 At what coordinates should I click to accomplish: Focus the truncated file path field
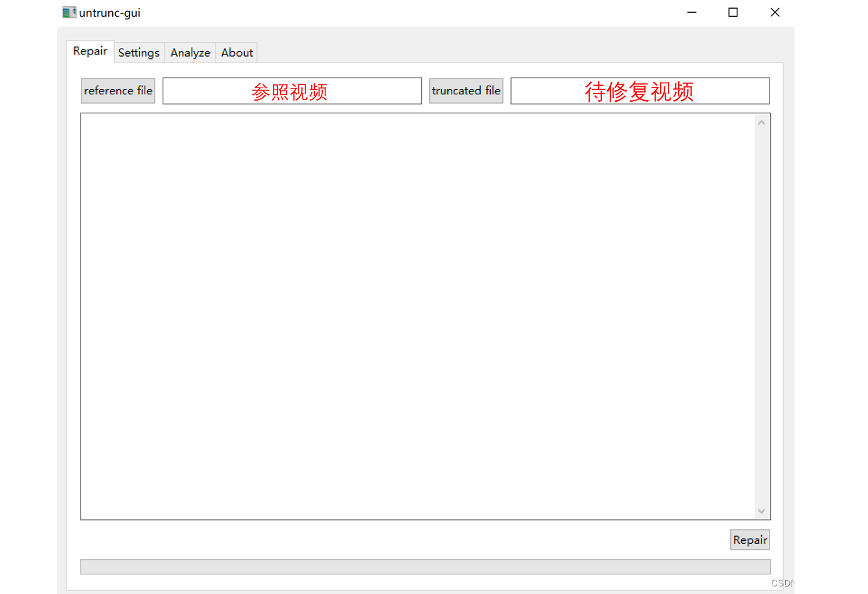[640, 91]
